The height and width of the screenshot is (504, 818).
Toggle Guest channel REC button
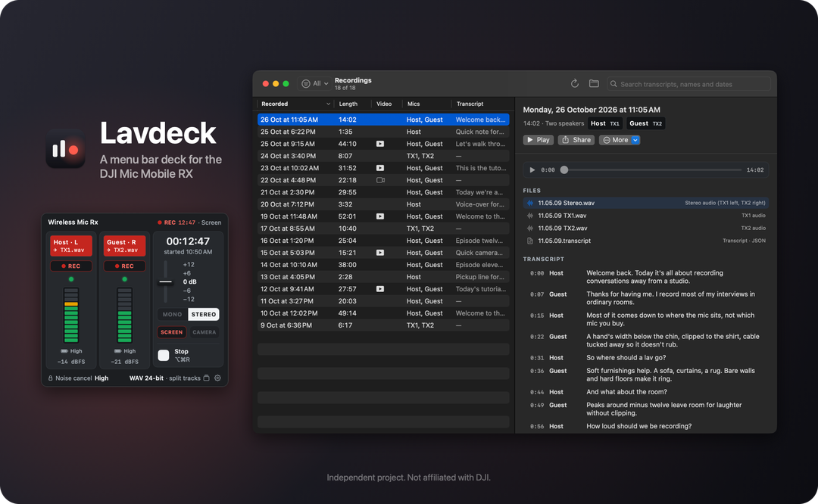[x=125, y=266]
